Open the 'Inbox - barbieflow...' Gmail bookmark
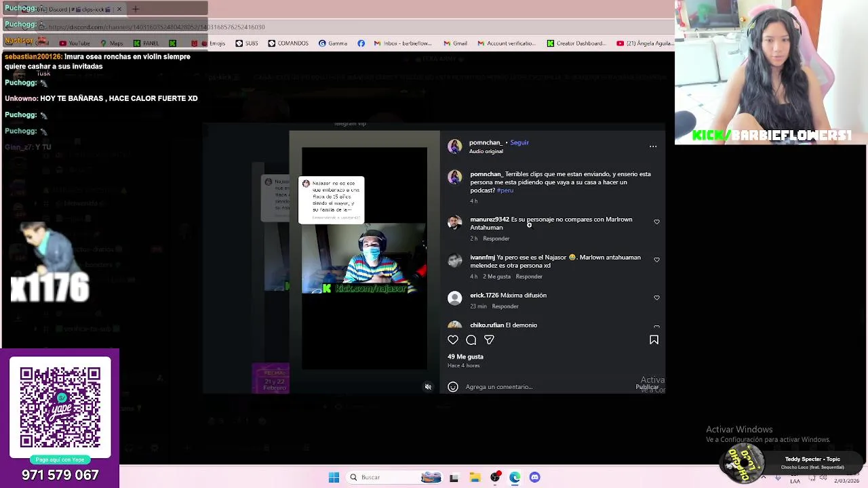Image resolution: width=868 pixels, height=488 pixels. click(402, 43)
